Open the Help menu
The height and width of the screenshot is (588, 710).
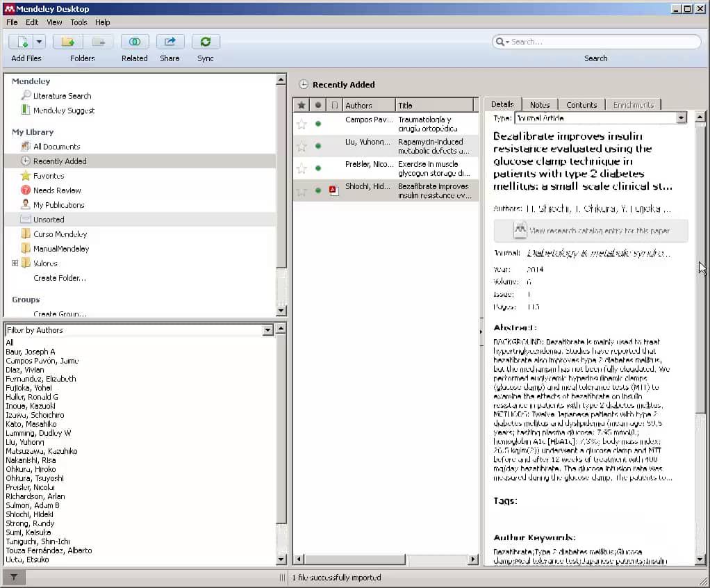[x=102, y=22]
